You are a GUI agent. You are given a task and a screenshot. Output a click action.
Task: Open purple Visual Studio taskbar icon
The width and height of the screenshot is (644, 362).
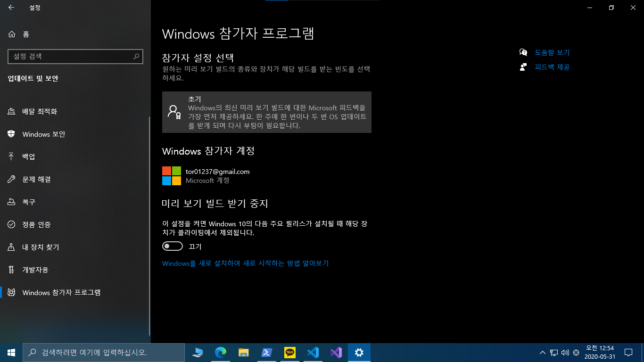coord(336,353)
